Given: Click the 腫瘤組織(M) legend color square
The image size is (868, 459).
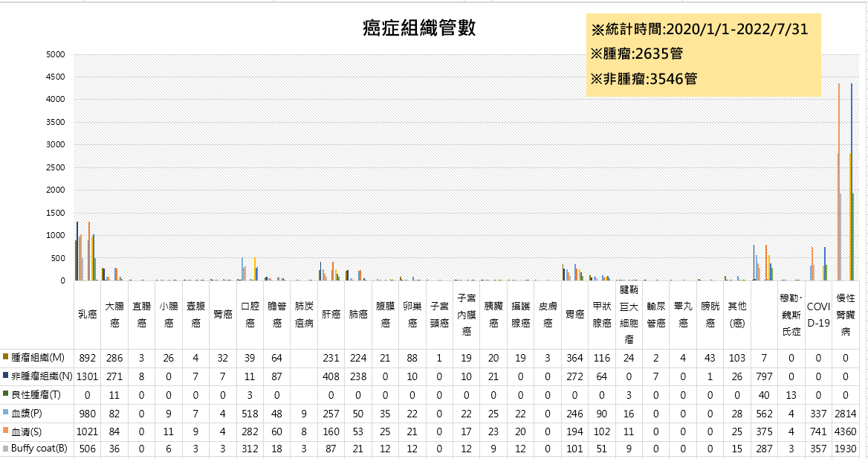Looking at the screenshot, I should pyautogui.click(x=5, y=356).
